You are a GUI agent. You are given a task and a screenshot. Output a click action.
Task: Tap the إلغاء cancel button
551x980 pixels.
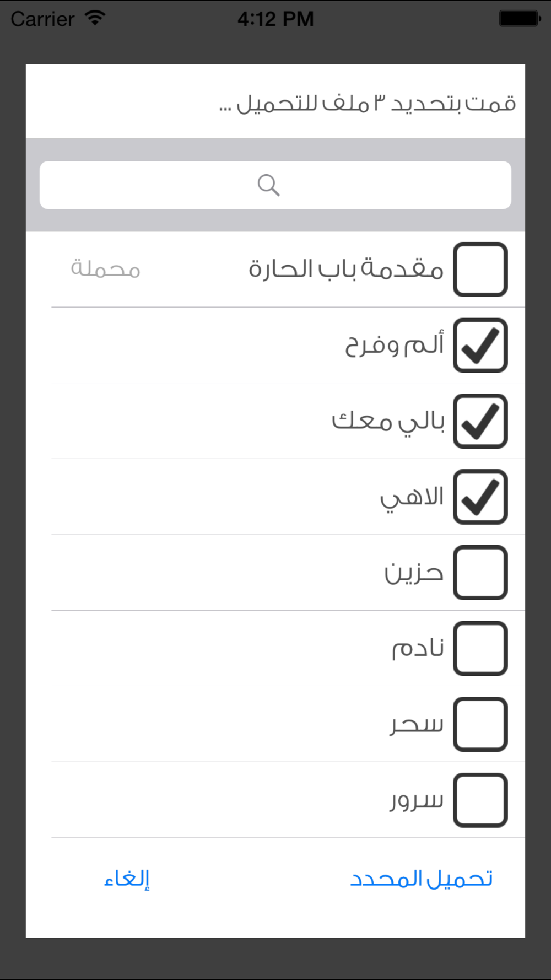[x=127, y=879]
